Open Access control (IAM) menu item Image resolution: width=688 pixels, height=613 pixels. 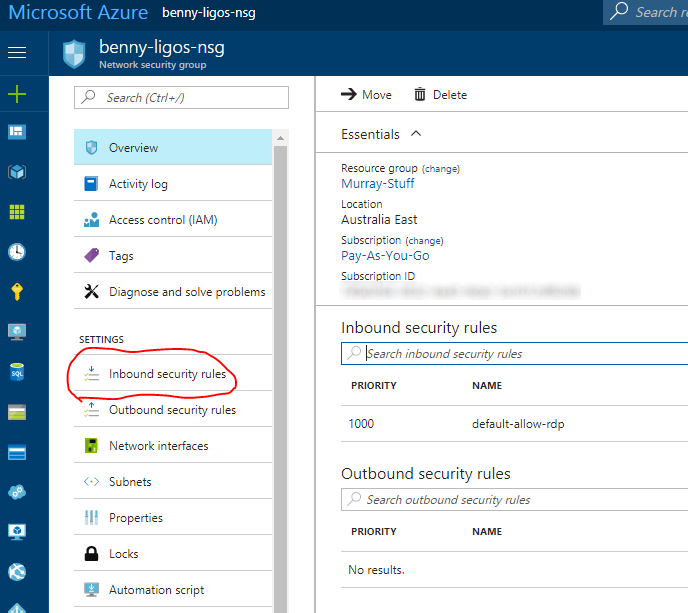[173, 219]
